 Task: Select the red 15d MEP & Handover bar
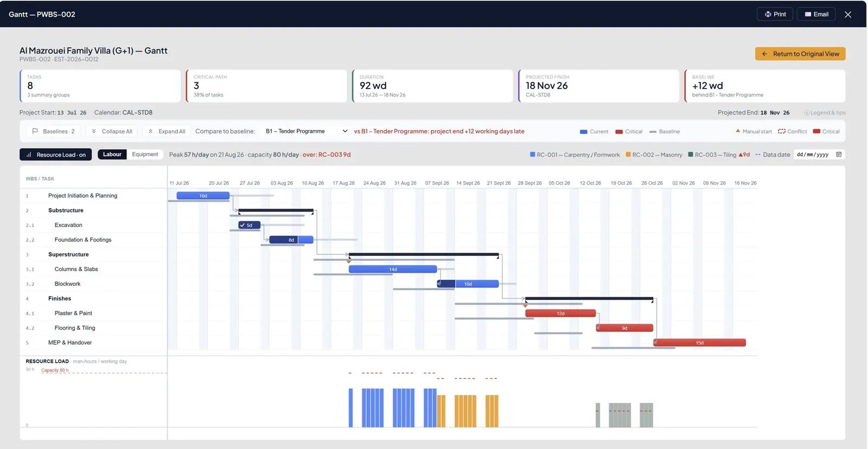[700, 343]
